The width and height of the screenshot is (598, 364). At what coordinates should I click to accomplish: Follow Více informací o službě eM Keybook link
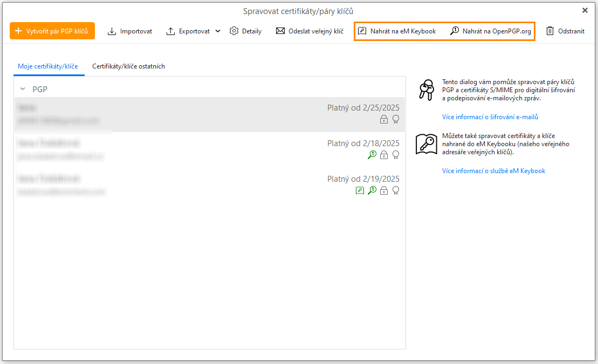click(x=493, y=171)
